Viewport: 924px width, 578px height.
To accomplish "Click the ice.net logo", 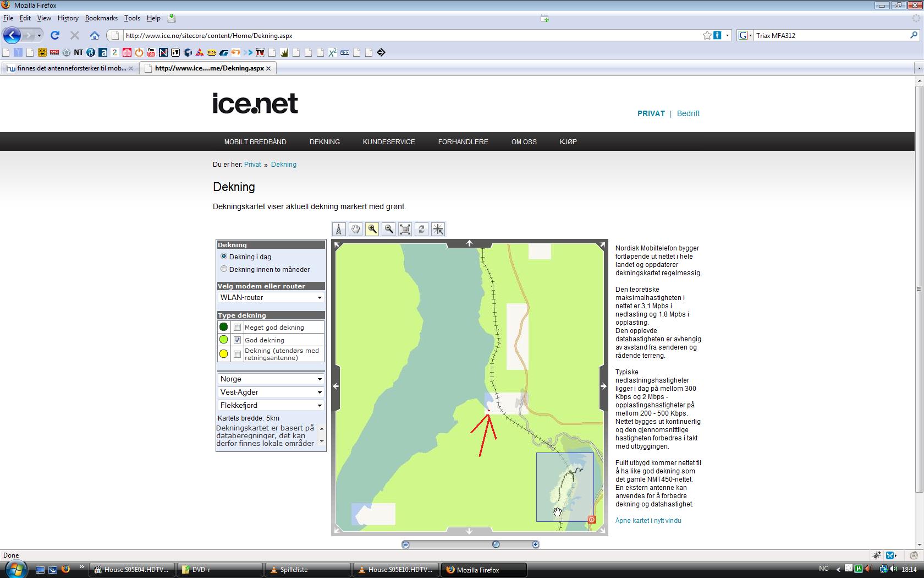I will 255,103.
